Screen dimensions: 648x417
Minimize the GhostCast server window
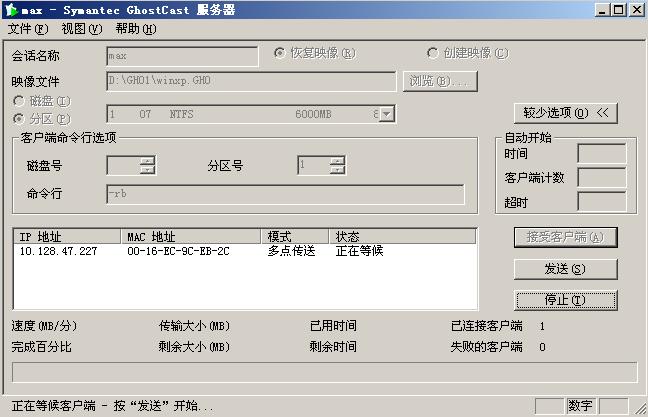click(x=602, y=10)
